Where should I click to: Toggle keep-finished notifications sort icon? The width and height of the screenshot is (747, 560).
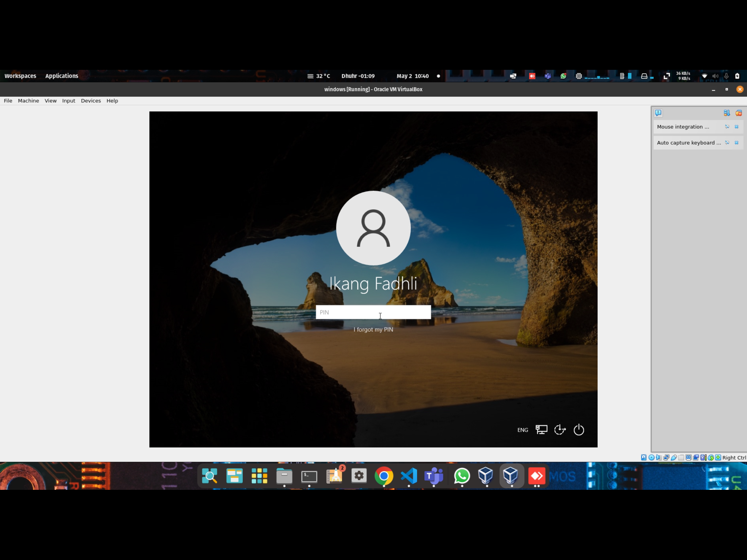coord(727,113)
